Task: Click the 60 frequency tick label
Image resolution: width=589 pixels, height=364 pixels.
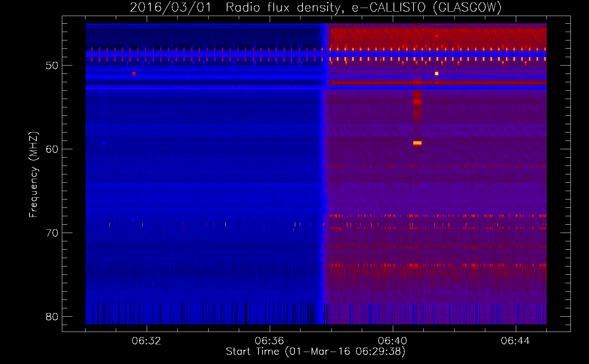Action: tap(52, 149)
